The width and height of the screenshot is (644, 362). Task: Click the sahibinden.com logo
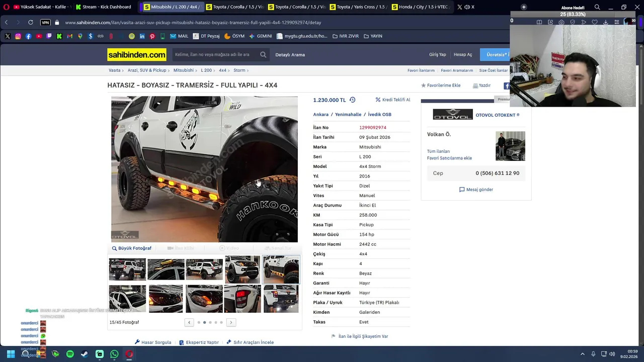[137, 55]
